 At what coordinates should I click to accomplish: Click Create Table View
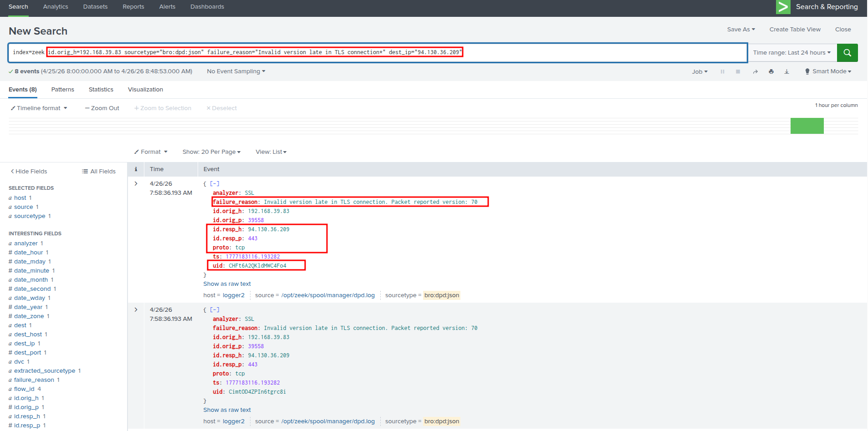click(x=795, y=30)
